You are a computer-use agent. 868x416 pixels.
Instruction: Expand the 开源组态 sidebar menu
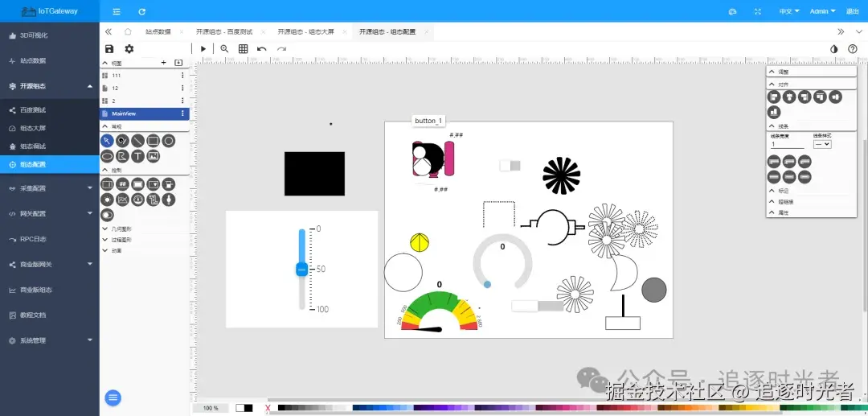(x=50, y=86)
